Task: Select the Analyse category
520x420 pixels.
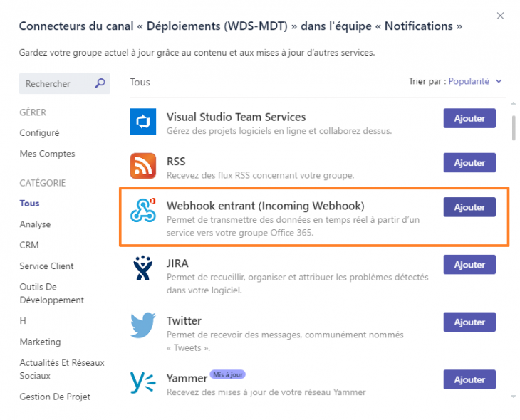Action: (x=35, y=224)
